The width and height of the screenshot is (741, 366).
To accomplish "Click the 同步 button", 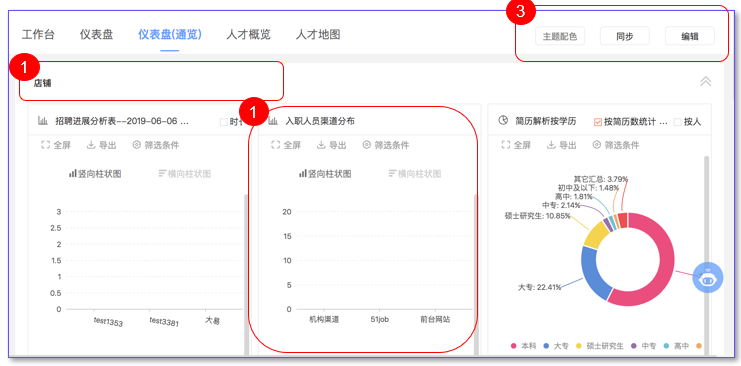I will [x=625, y=36].
